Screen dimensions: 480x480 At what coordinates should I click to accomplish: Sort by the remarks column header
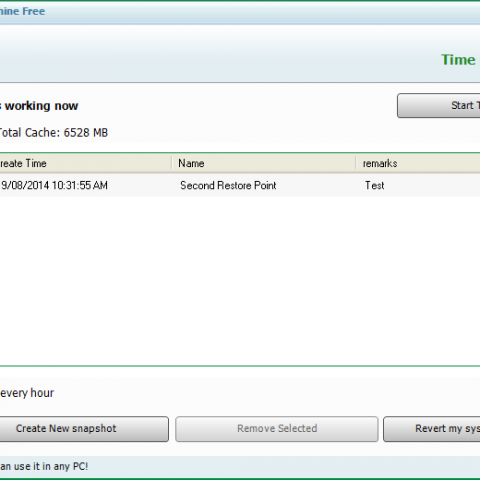click(418, 163)
